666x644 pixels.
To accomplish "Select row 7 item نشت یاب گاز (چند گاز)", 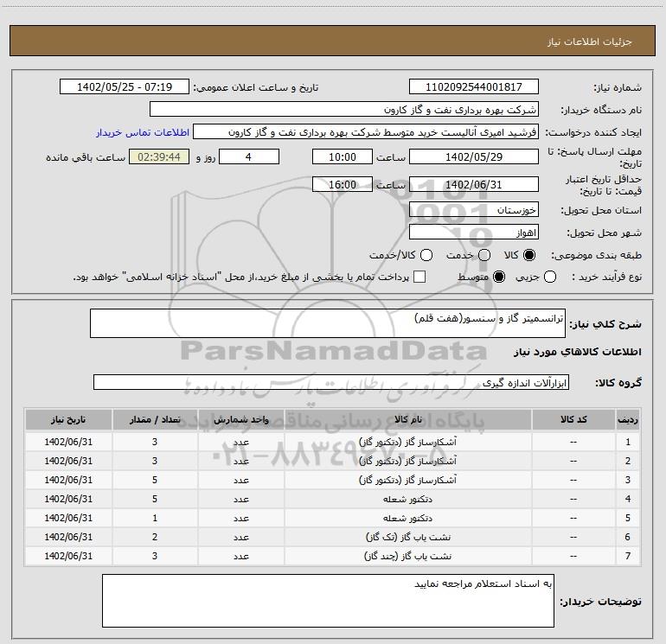I will (x=407, y=556).
